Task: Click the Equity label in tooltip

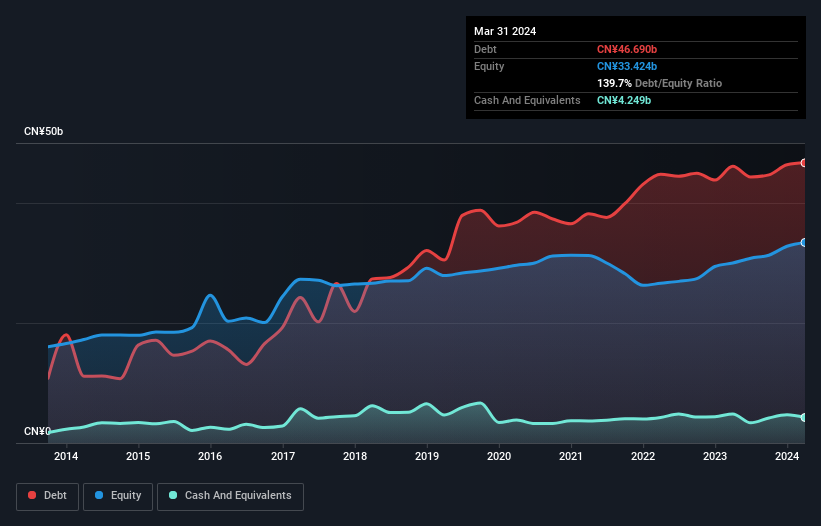Action: coord(489,66)
